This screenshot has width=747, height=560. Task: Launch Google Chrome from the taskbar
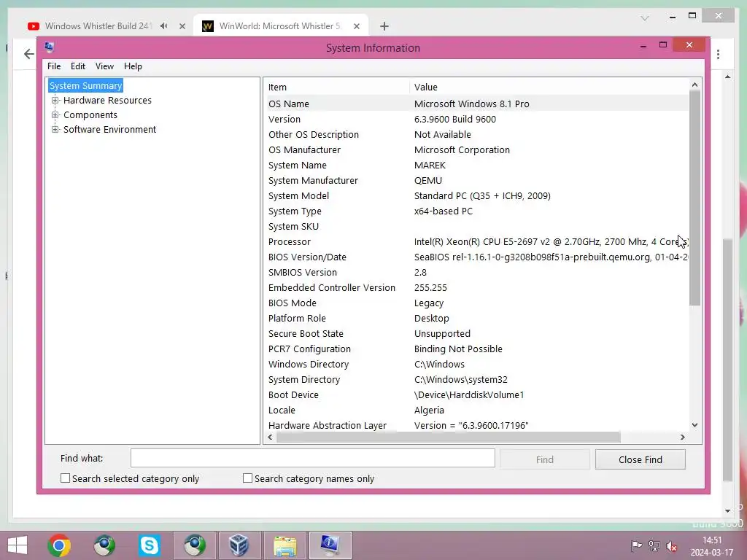(59, 545)
